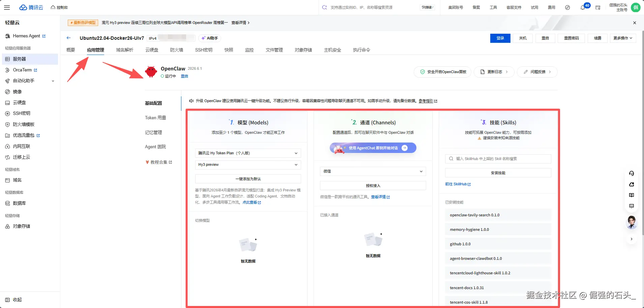Open the book documentation floating icon

pyautogui.click(x=632, y=195)
